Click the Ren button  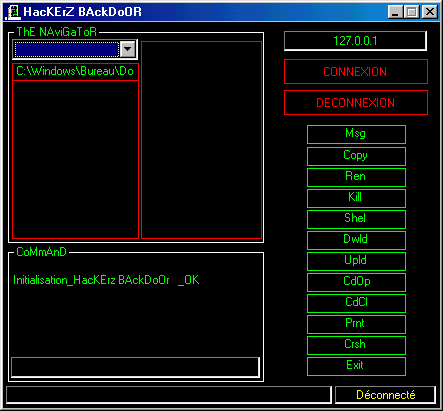356,177
